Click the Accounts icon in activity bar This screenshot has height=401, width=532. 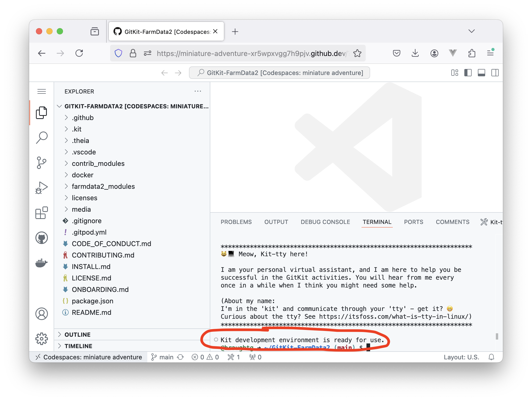point(42,314)
